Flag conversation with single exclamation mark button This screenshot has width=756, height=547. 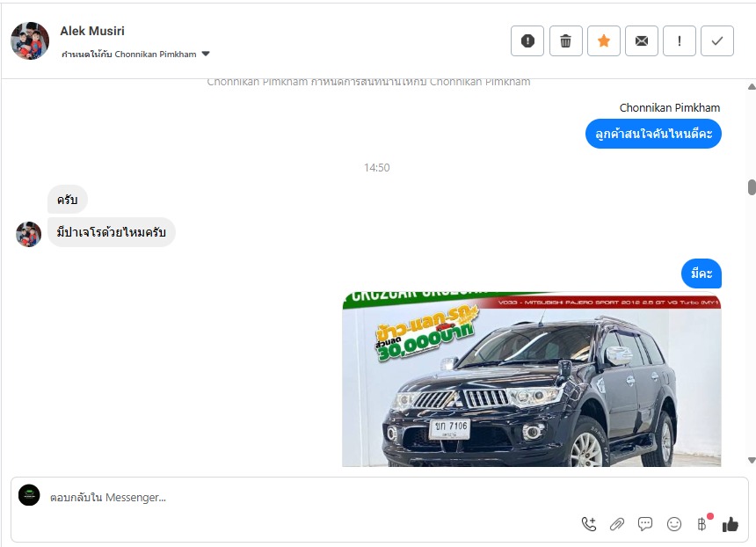[680, 41]
